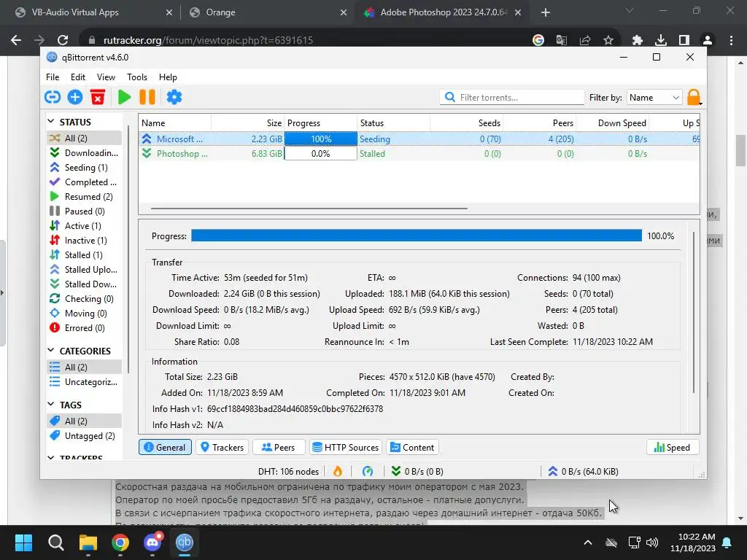Select the Paused (0) status filter

coord(85,211)
